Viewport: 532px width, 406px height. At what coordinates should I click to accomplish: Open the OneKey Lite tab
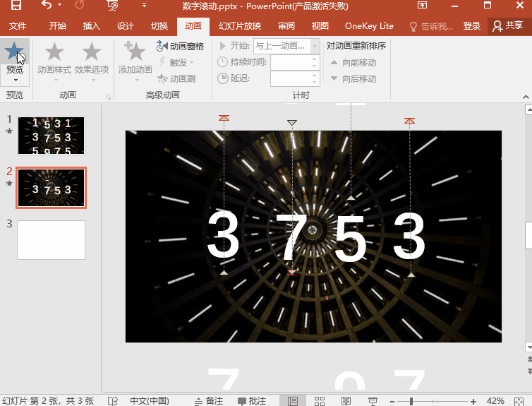(369, 26)
